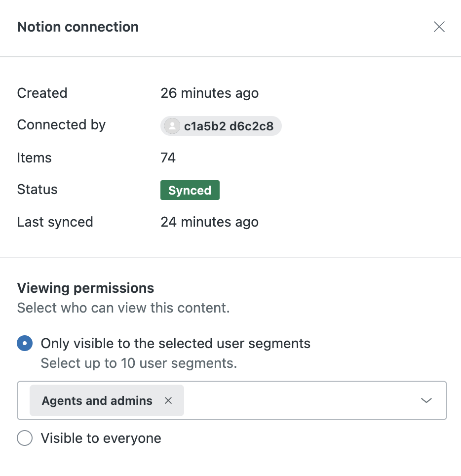Open the c1a5b2 d6c2c8 user chip
Image resolution: width=461 pixels, height=476 pixels.
[x=228, y=126]
